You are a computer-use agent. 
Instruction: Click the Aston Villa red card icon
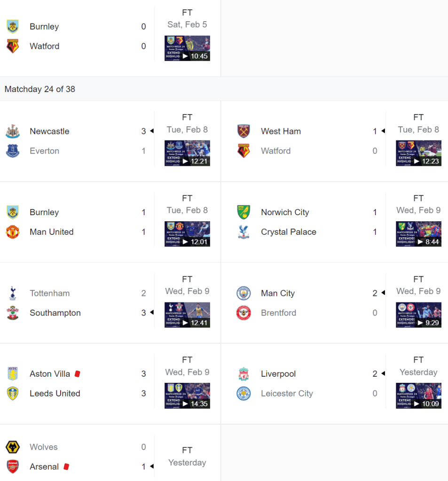(x=78, y=374)
